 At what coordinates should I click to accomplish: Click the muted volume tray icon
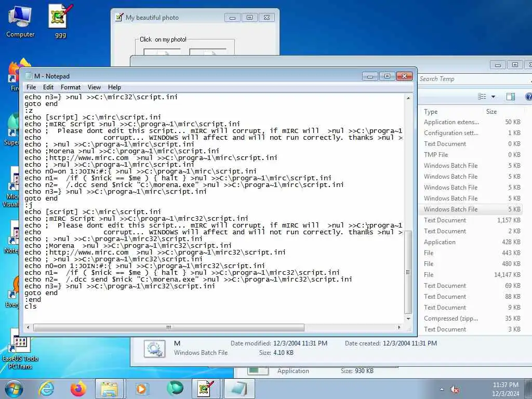pos(455,390)
